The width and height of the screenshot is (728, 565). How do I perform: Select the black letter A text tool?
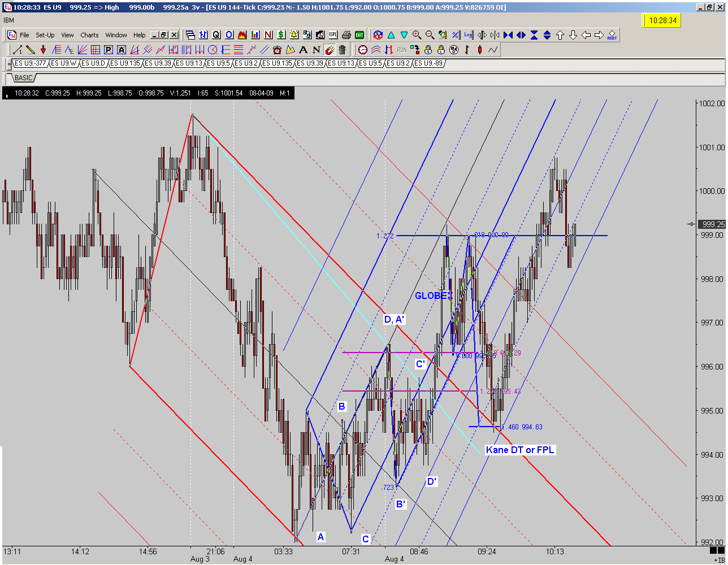pos(304,50)
